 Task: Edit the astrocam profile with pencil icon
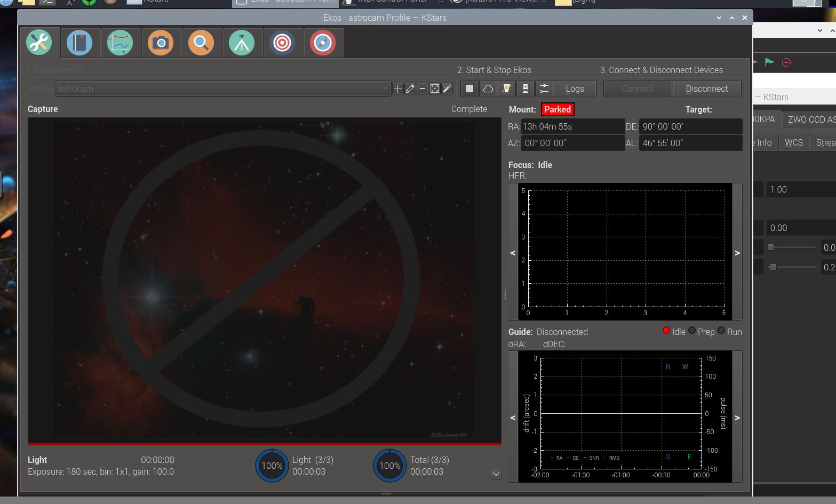click(x=410, y=89)
